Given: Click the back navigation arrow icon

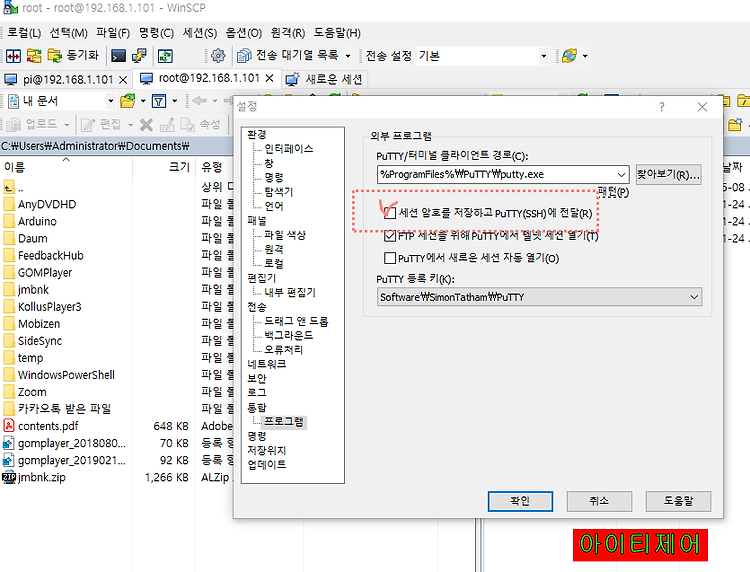Looking at the screenshot, I should tap(199, 101).
